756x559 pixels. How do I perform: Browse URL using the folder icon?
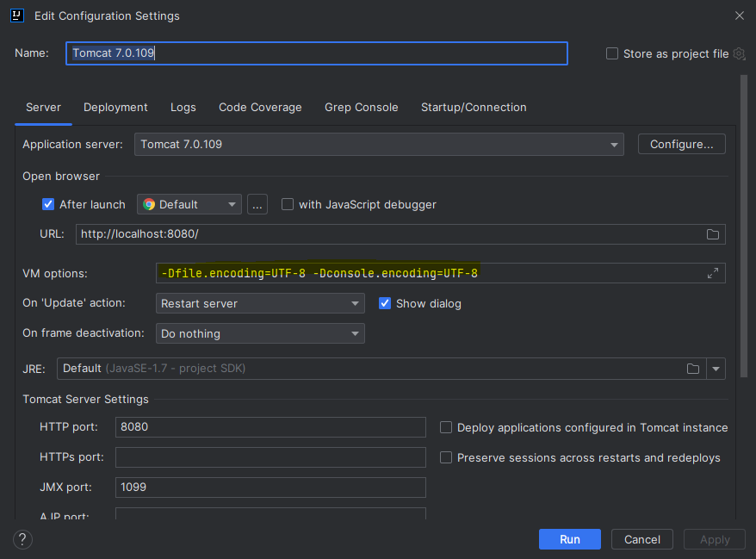point(713,234)
